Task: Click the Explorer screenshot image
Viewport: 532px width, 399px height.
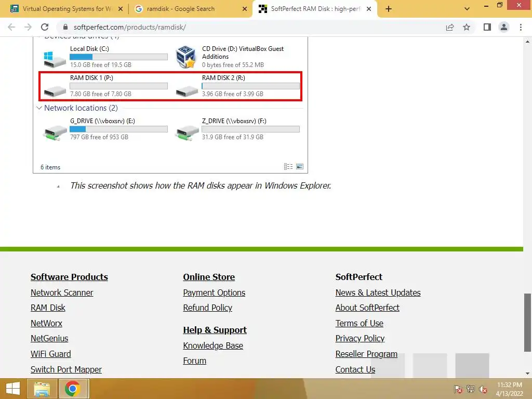Action: (x=170, y=105)
